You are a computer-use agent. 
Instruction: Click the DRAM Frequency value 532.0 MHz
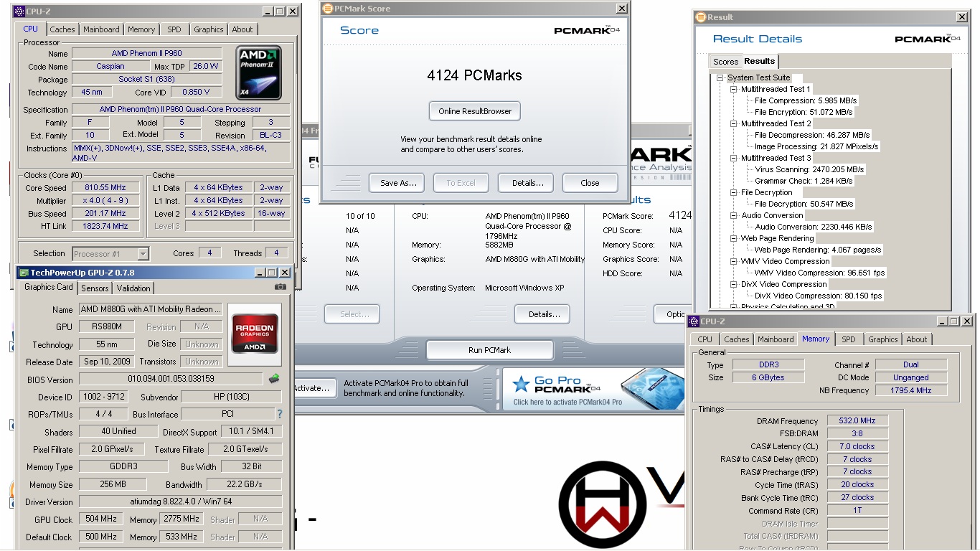point(857,421)
